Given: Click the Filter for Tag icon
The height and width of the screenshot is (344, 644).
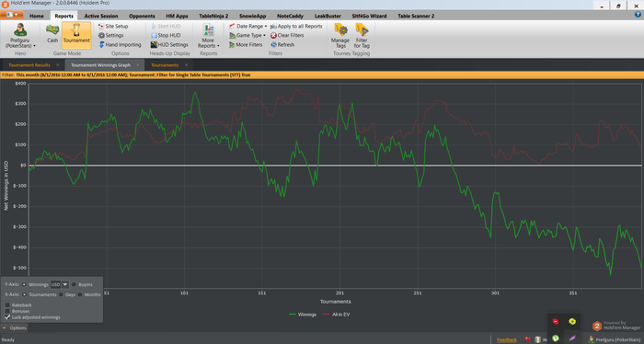Looking at the screenshot, I should [362, 30].
